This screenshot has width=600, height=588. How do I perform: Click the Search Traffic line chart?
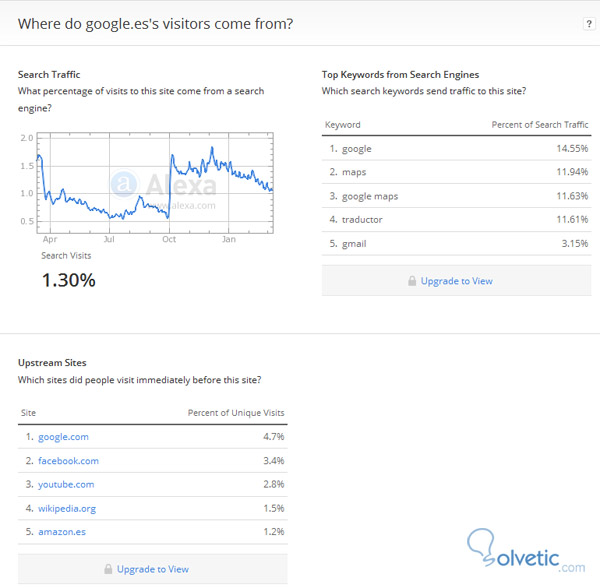[x=154, y=183]
